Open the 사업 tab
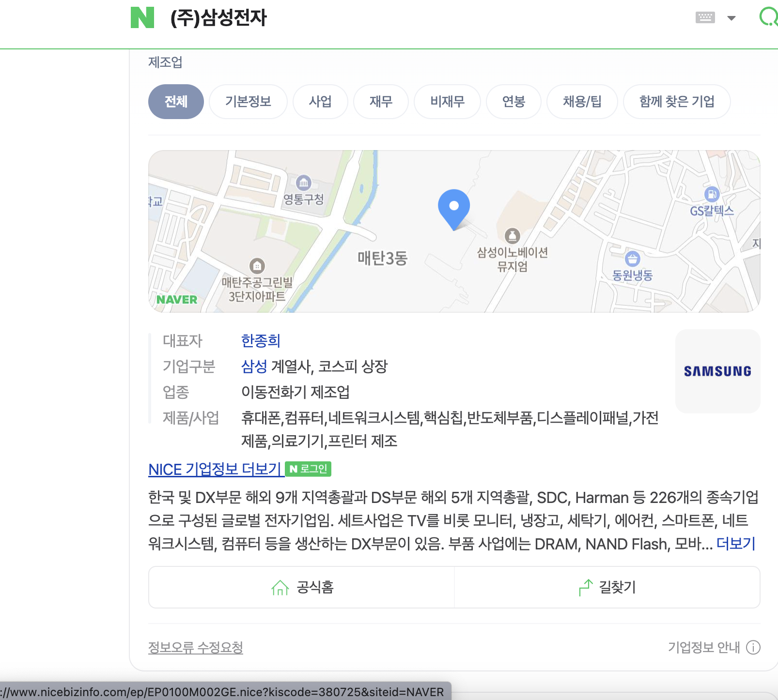 tap(320, 102)
